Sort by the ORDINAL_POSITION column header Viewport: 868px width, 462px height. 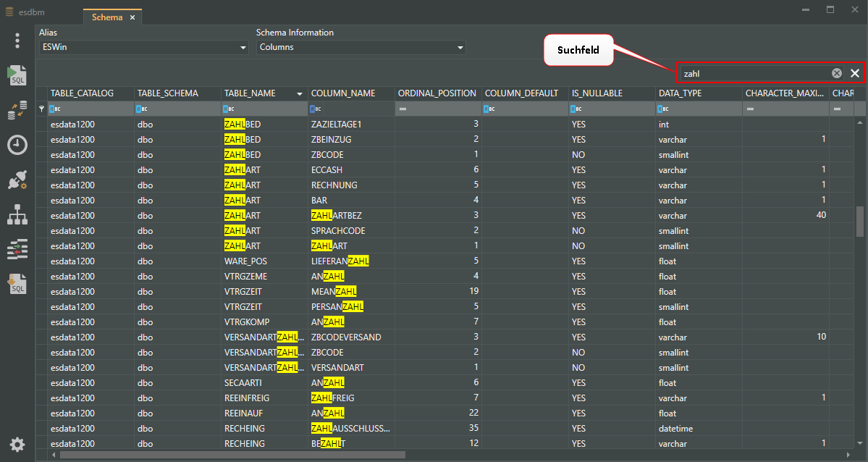[x=437, y=93]
